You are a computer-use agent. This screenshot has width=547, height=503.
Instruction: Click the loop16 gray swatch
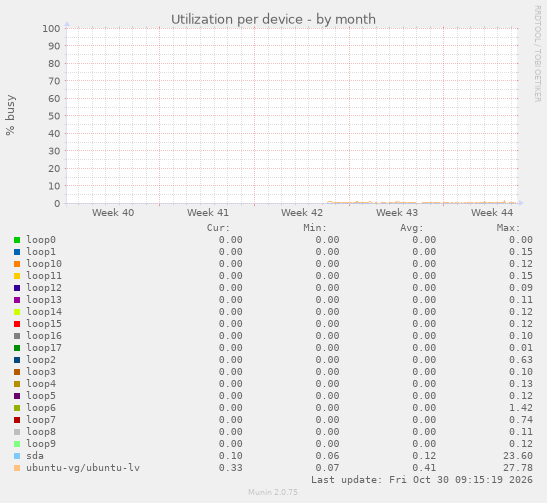[17, 336]
